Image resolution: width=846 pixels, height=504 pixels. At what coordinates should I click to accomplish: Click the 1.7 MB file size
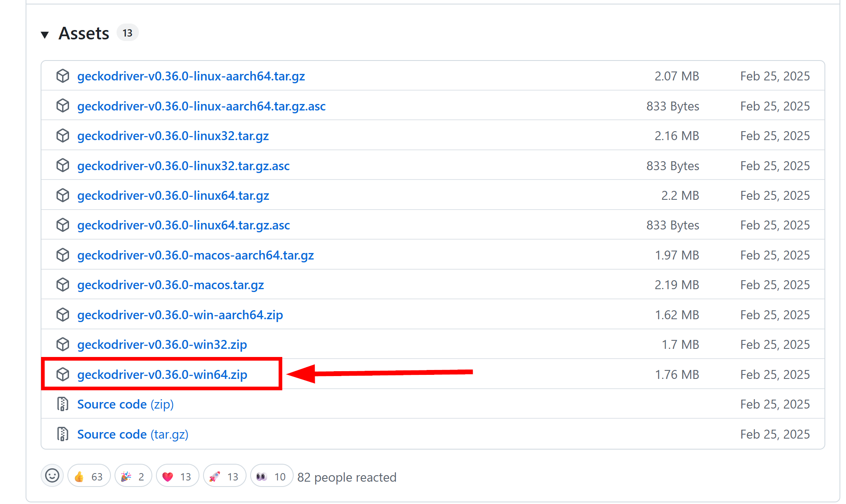click(x=680, y=344)
